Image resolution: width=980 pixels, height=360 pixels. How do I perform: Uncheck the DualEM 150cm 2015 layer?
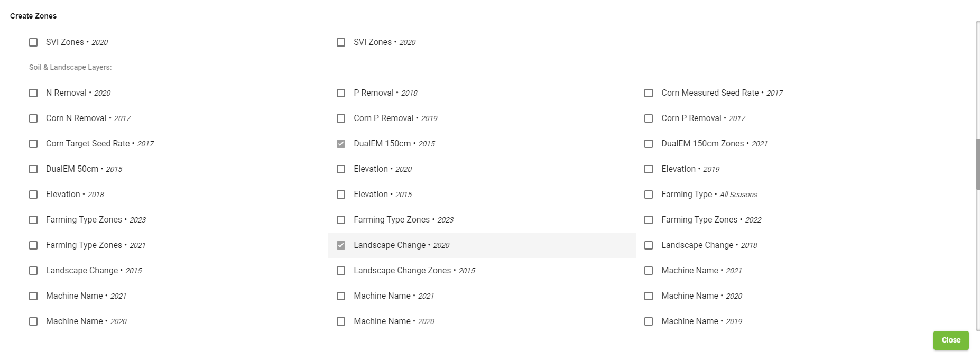click(x=341, y=144)
